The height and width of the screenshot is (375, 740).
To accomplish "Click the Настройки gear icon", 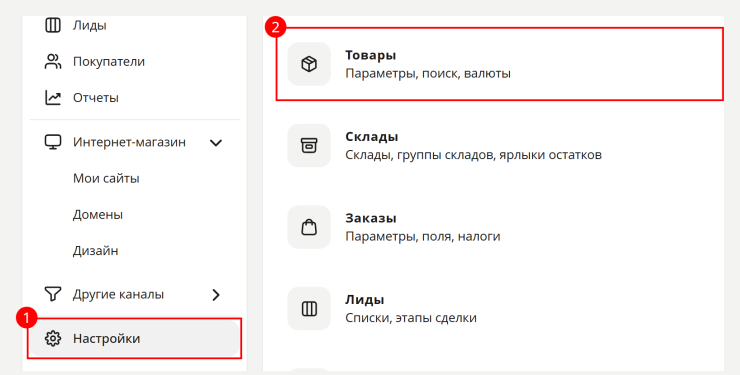I will 53,338.
